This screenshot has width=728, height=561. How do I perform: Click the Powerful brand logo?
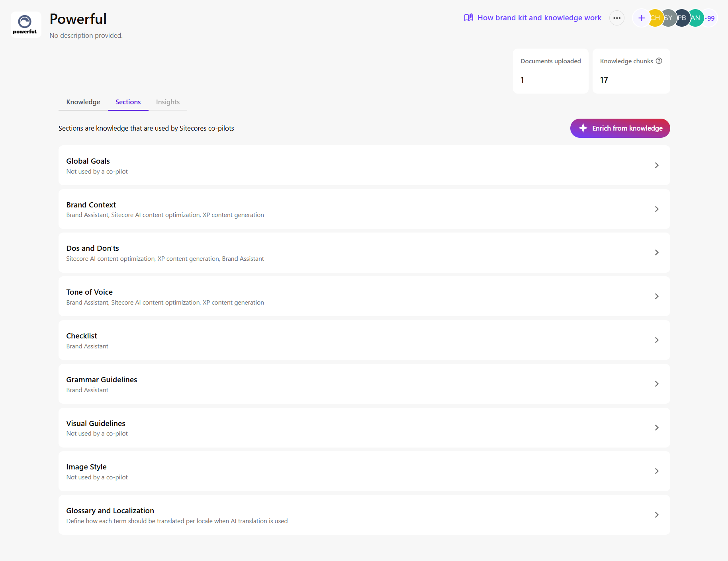tap(26, 25)
